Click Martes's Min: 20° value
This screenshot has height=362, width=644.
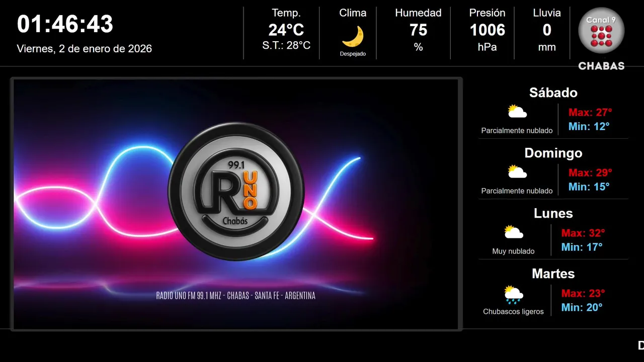tap(582, 307)
